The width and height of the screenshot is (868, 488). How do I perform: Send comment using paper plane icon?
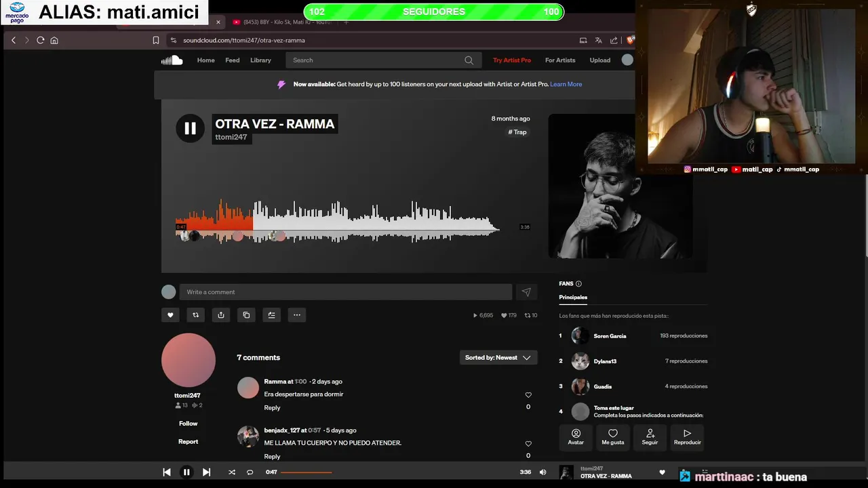point(526,292)
